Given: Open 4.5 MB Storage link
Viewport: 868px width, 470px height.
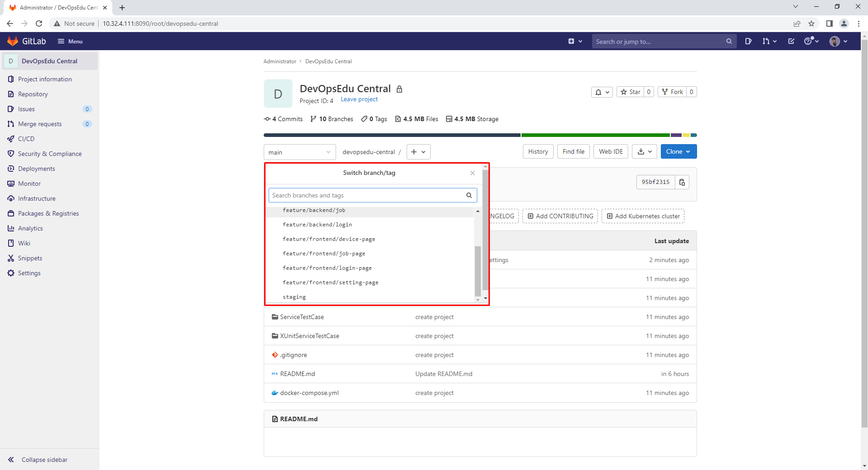Looking at the screenshot, I should coord(472,119).
